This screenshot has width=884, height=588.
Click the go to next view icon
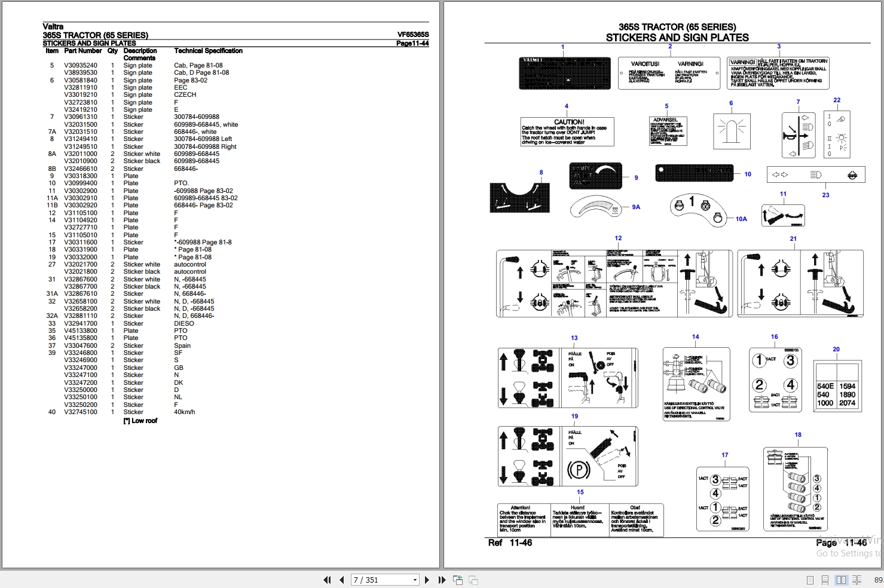pyautogui.click(x=473, y=580)
